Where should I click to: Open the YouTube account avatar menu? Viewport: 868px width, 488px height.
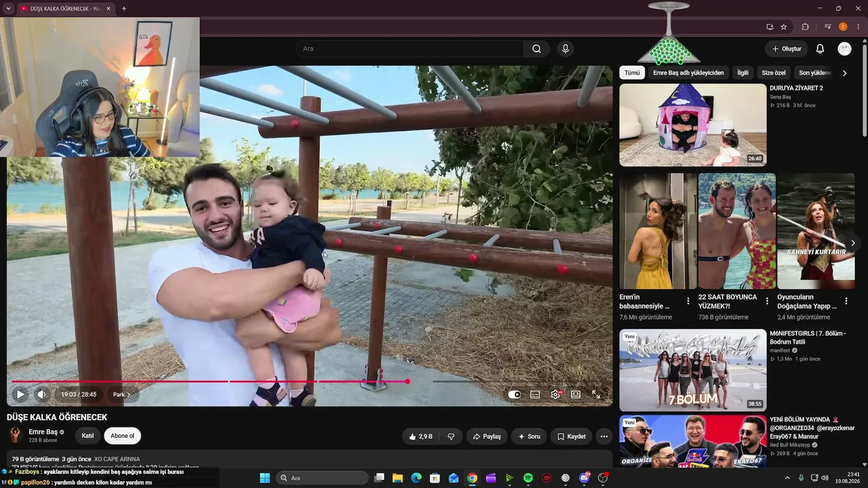click(844, 49)
